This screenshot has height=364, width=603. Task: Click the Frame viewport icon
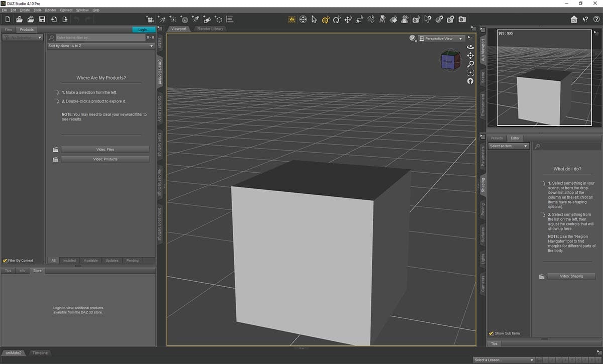pos(470,72)
